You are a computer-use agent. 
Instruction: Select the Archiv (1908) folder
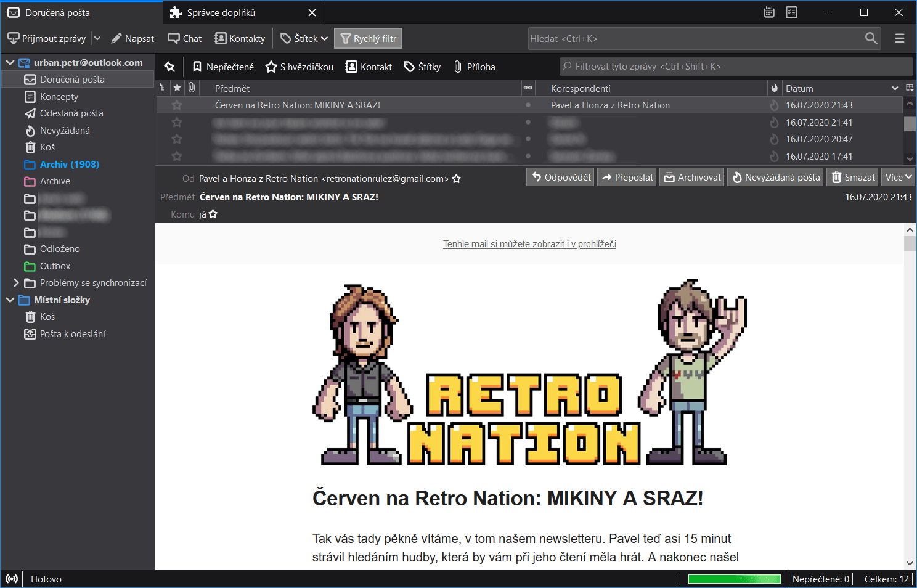click(69, 165)
